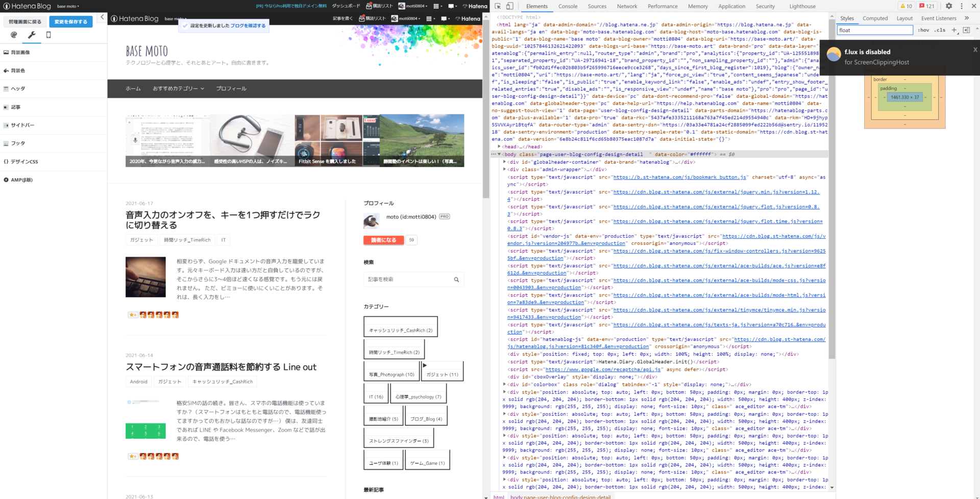This screenshot has height=499, width=980.
Task: Open the voice input article thumbnail image
Action: coord(145,277)
